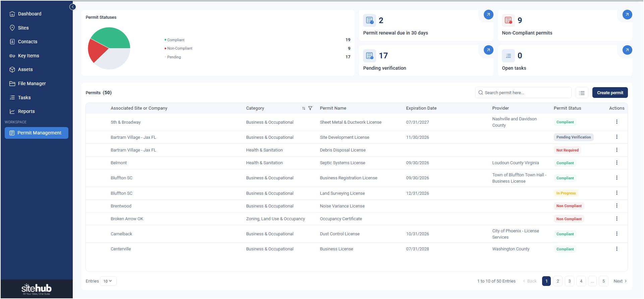Click the Key Items key icon

click(12, 56)
